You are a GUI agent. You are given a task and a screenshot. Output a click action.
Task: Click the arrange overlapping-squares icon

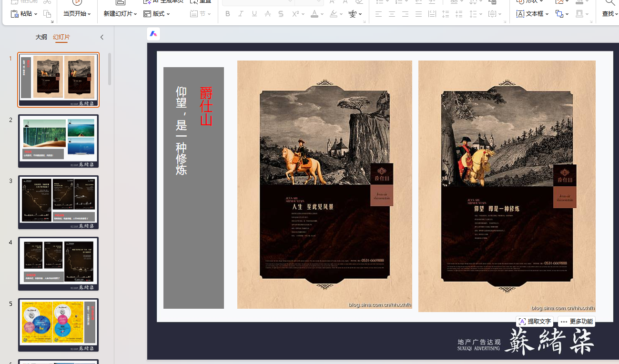point(559,14)
